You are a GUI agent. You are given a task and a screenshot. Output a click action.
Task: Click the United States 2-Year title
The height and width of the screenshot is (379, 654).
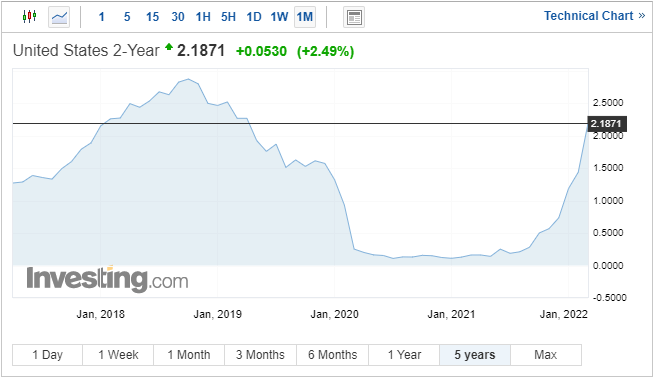pos(86,50)
